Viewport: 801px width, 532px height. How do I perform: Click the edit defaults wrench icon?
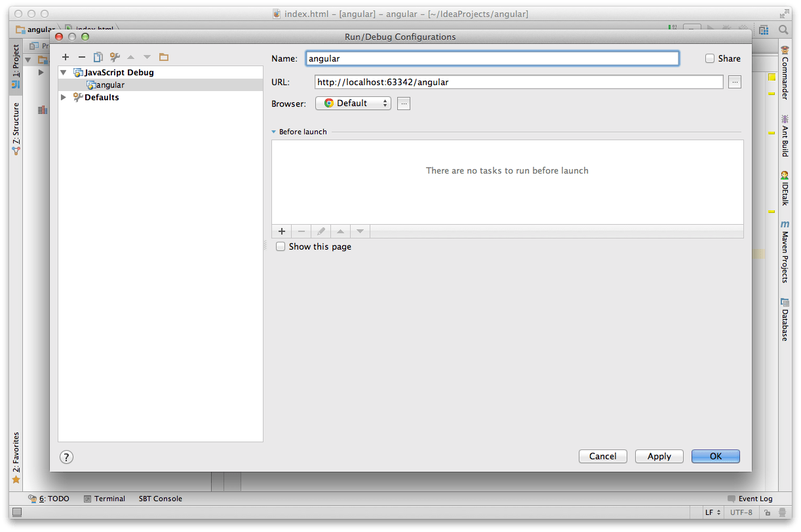point(115,58)
